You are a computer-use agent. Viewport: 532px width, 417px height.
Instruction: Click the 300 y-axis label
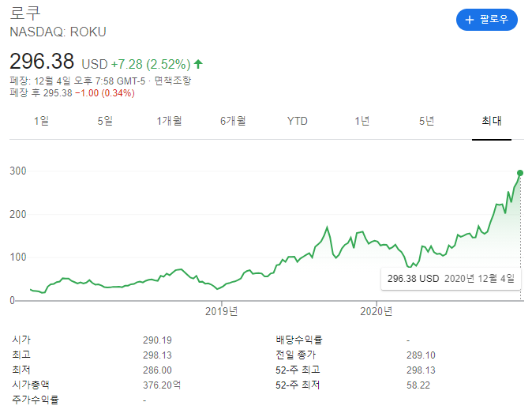[18, 171]
